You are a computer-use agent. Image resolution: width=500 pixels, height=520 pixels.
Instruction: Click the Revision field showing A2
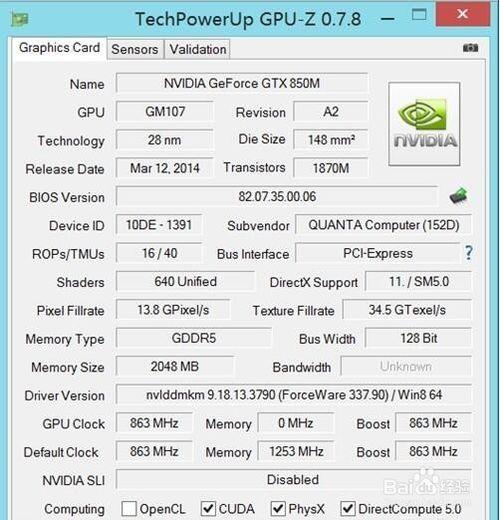click(331, 112)
